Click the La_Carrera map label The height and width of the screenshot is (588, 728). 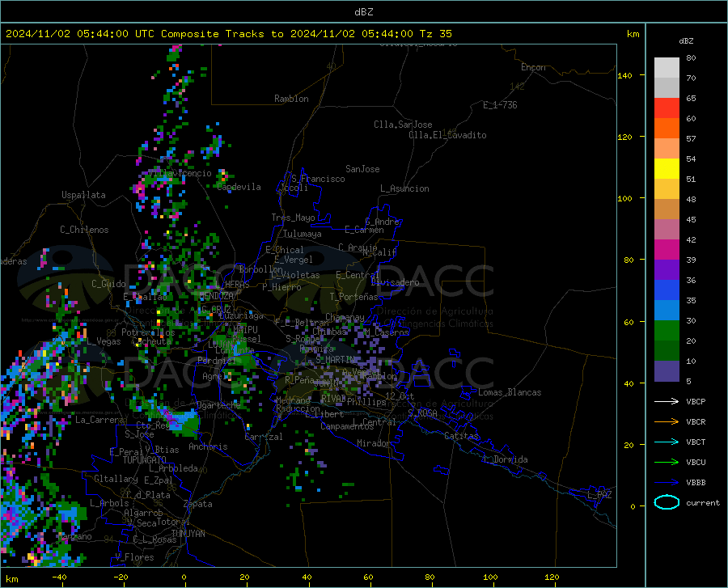[99, 420]
